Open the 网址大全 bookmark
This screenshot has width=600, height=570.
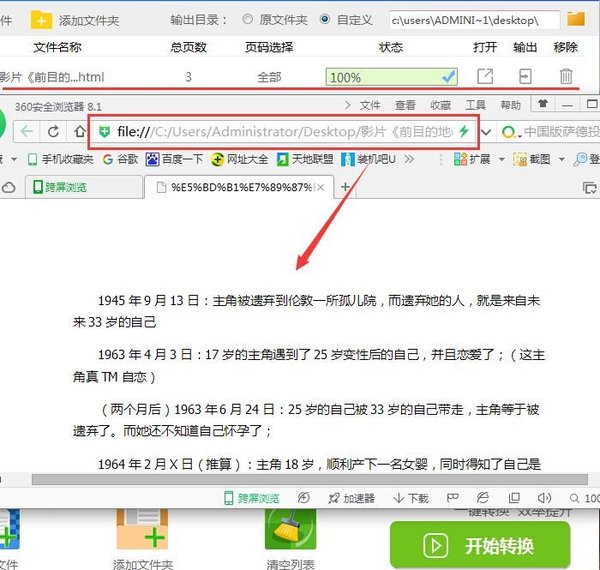pyautogui.click(x=240, y=159)
